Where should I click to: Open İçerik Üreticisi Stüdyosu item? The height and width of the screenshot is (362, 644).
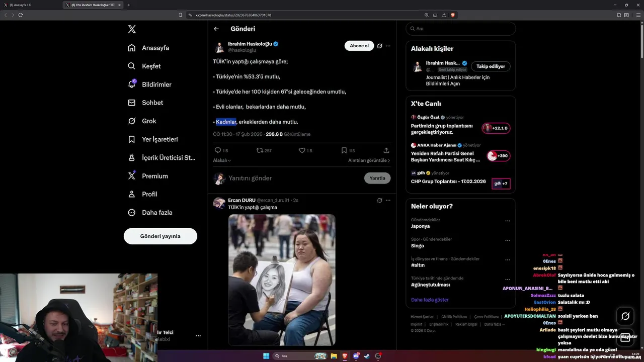tap(162, 157)
